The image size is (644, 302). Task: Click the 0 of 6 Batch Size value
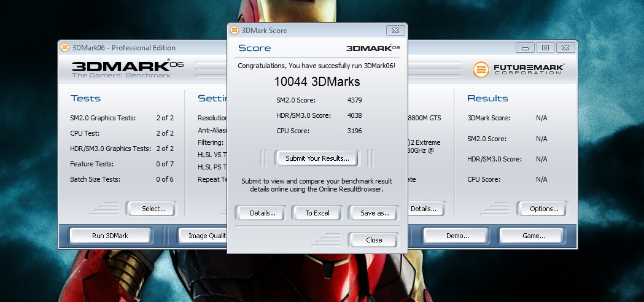[x=165, y=179]
